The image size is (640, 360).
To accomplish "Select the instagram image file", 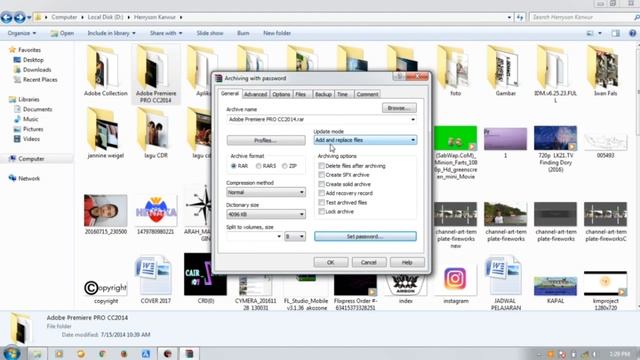I will [x=456, y=284].
